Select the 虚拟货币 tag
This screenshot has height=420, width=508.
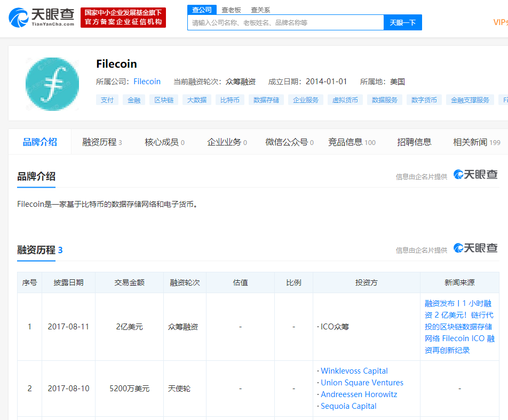click(x=345, y=100)
